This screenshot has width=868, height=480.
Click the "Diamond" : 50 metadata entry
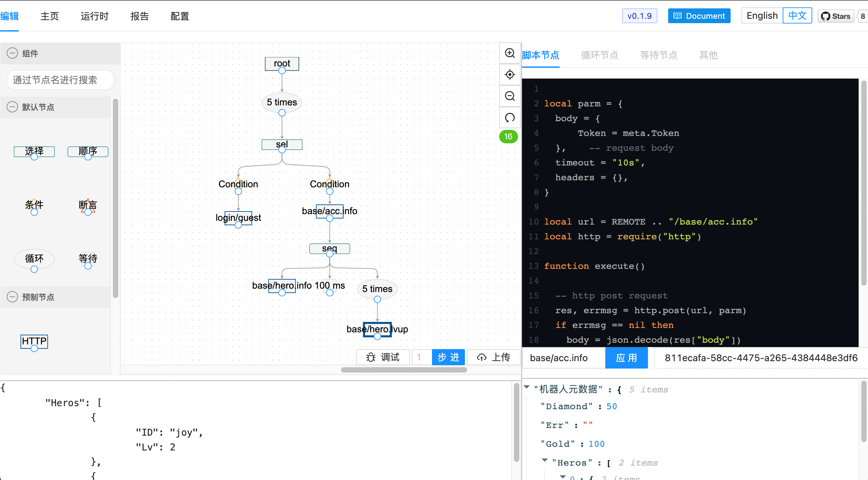578,406
